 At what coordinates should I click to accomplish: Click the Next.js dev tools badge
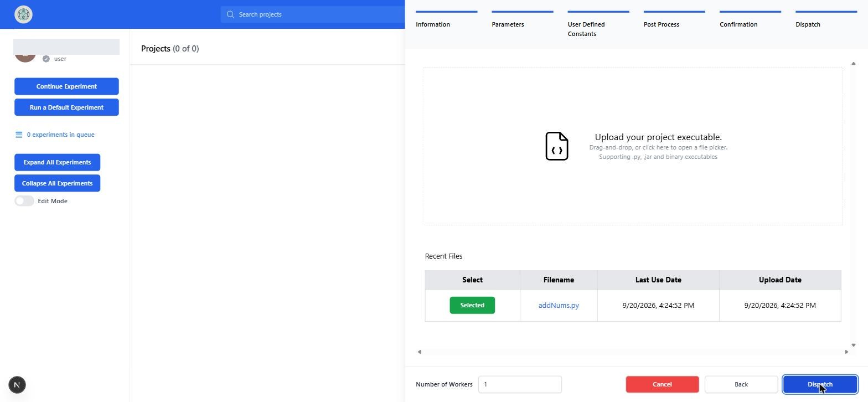tap(17, 385)
